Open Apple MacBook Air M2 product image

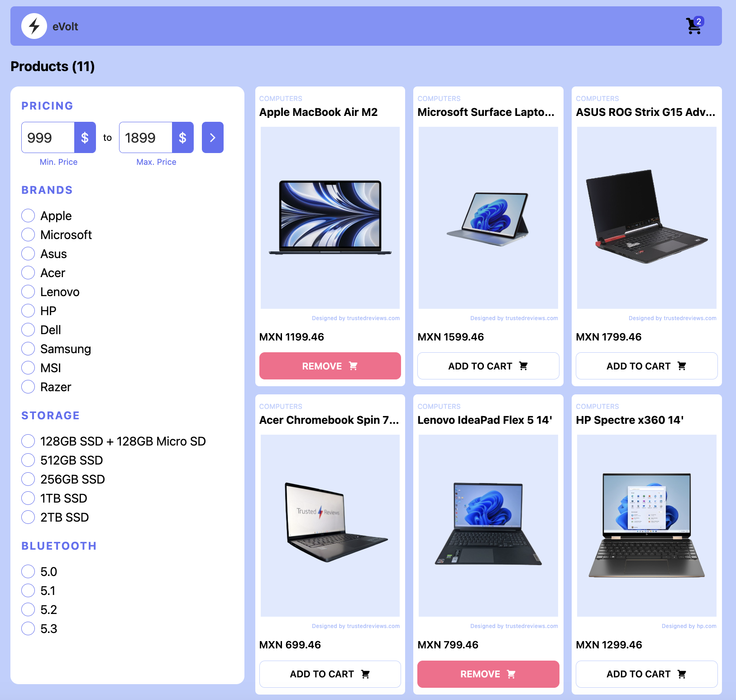pyautogui.click(x=330, y=218)
